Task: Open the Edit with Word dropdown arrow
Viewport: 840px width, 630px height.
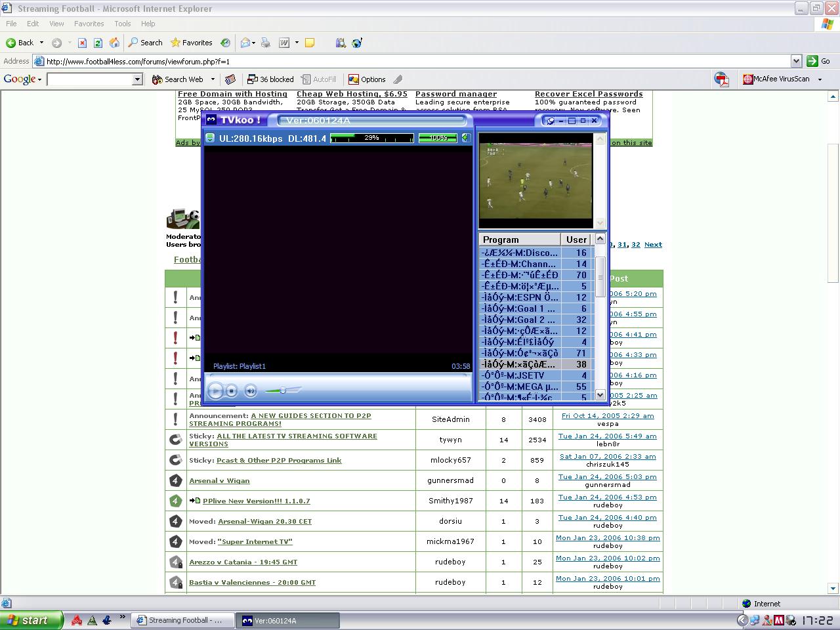Action: (297, 43)
